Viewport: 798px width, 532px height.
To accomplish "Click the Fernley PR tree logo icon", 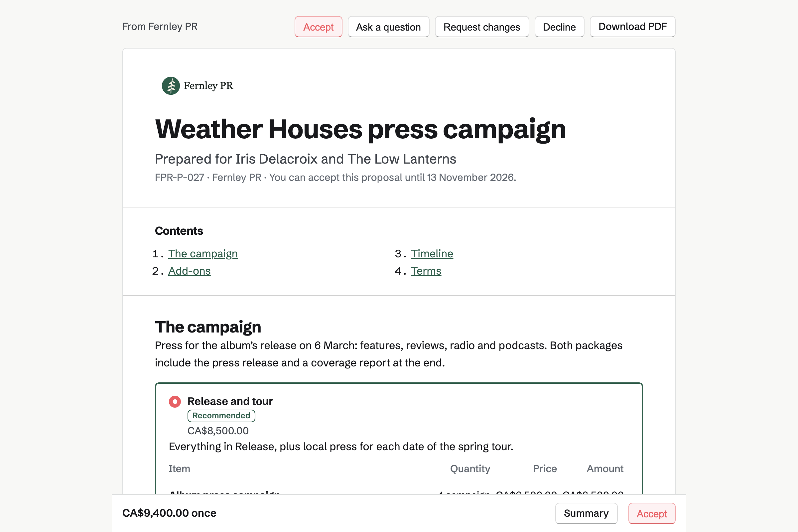I will [x=171, y=85].
